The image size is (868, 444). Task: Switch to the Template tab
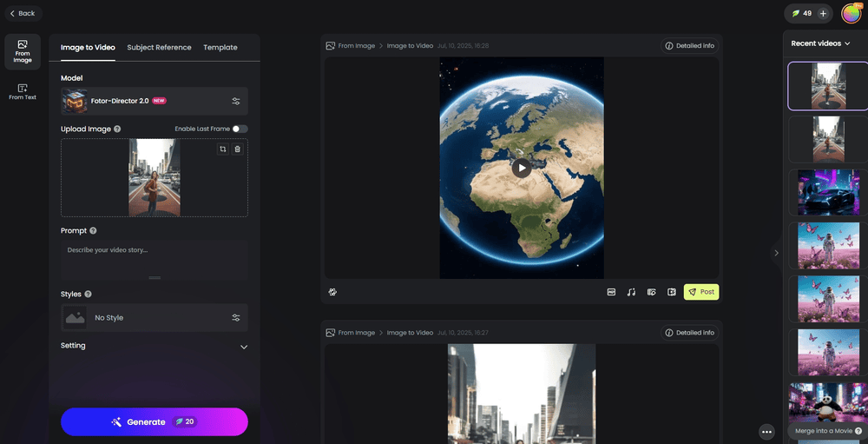220,48
